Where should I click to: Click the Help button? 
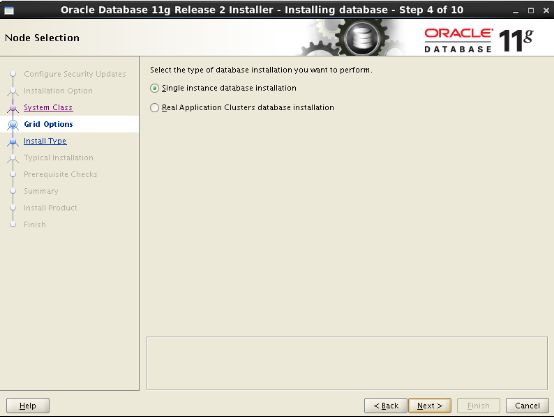[28, 406]
